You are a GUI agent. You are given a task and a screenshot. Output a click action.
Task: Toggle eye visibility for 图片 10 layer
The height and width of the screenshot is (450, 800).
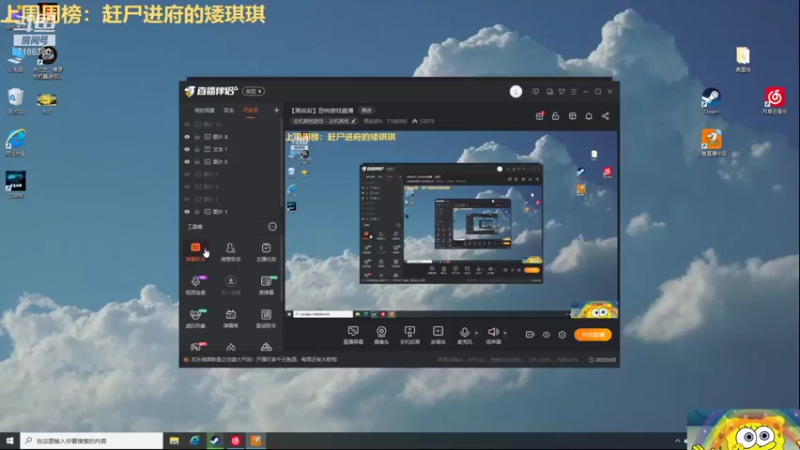pyautogui.click(x=187, y=124)
